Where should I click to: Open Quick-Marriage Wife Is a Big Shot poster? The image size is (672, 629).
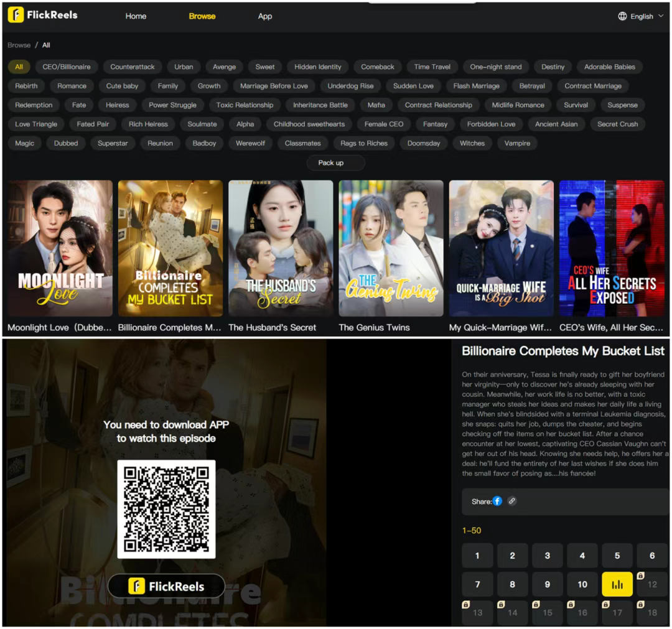coord(502,248)
